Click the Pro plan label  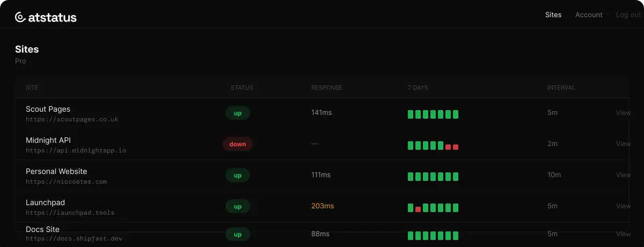[20, 61]
